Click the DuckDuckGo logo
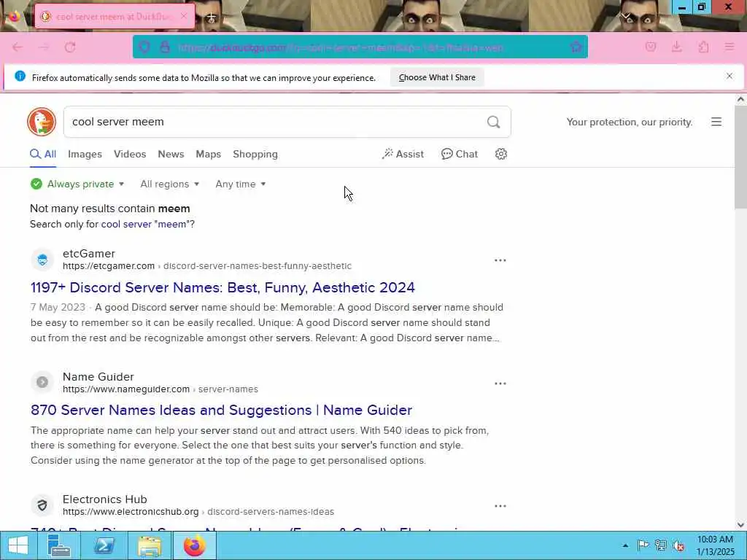The image size is (747, 560). tap(42, 122)
